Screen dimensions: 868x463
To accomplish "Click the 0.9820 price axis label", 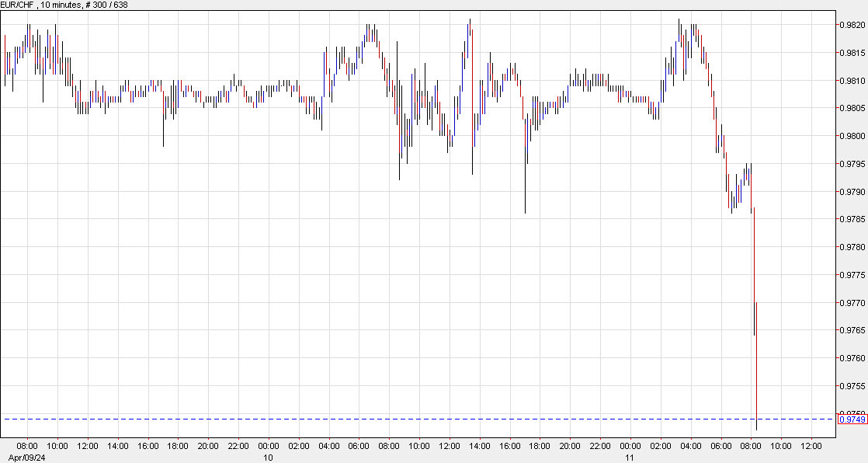I will pos(852,25).
